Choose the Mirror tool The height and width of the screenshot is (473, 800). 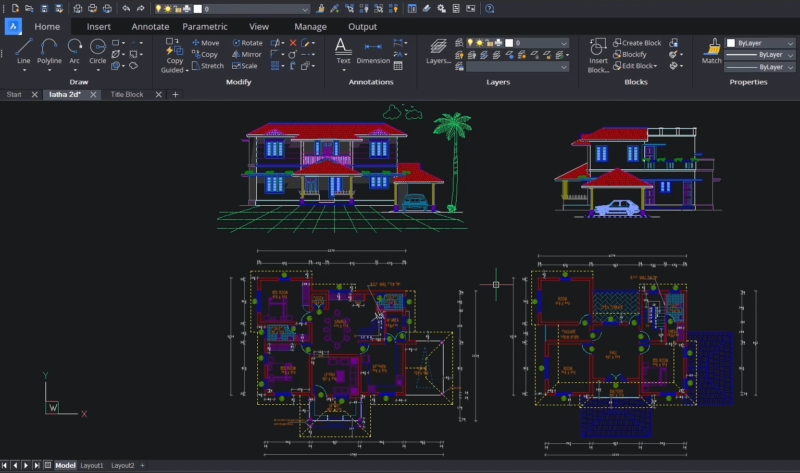(x=246, y=55)
